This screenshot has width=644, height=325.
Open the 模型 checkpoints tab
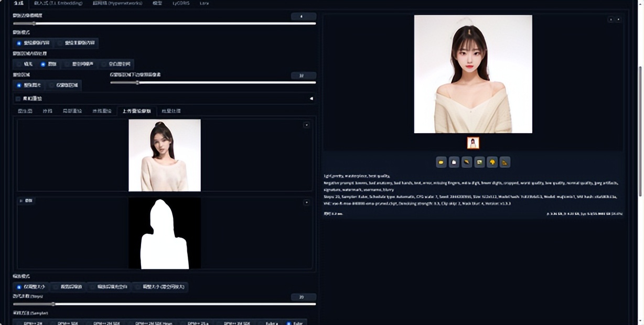(x=157, y=3)
